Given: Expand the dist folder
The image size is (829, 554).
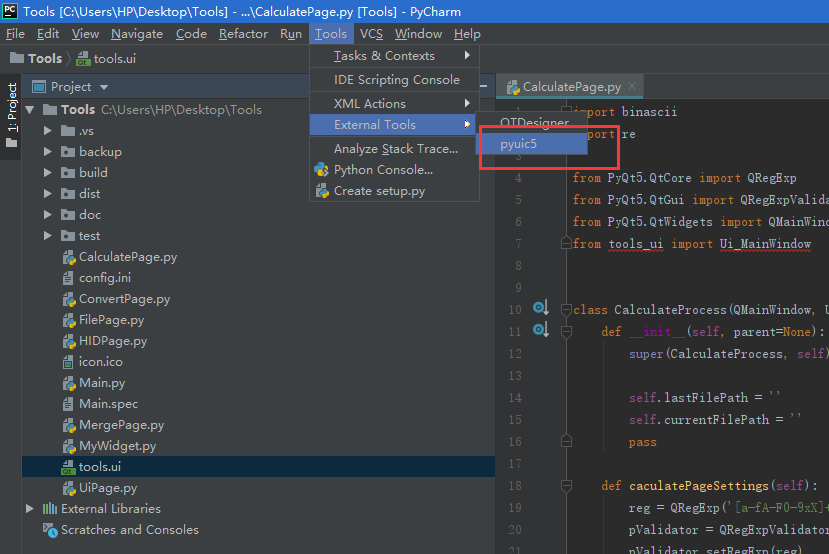Looking at the screenshot, I should [48, 193].
